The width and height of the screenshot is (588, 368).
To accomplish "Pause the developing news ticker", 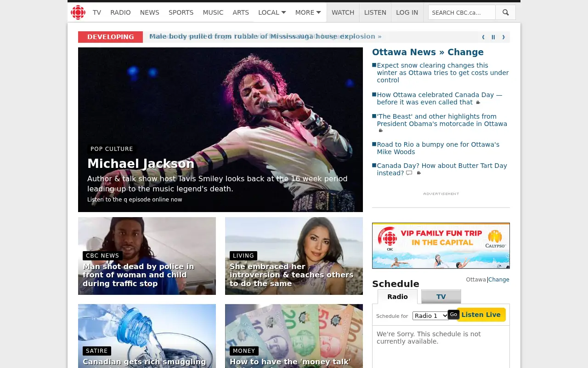I will (493, 37).
